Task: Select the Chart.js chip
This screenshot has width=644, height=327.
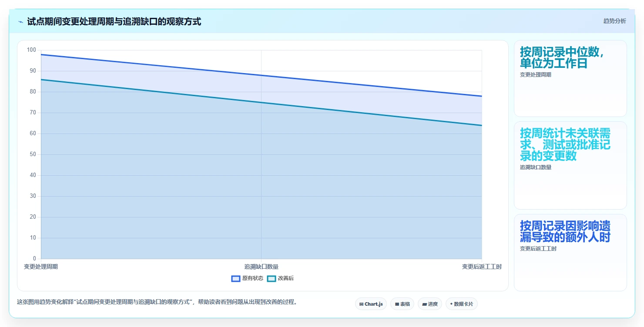Action: click(371, 304)
